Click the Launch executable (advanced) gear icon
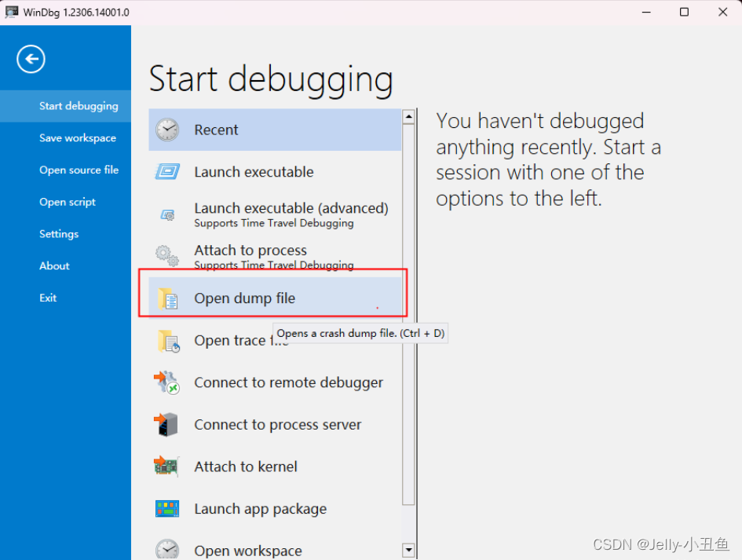Viewport: 742px width, 560px height. [167, 215]
